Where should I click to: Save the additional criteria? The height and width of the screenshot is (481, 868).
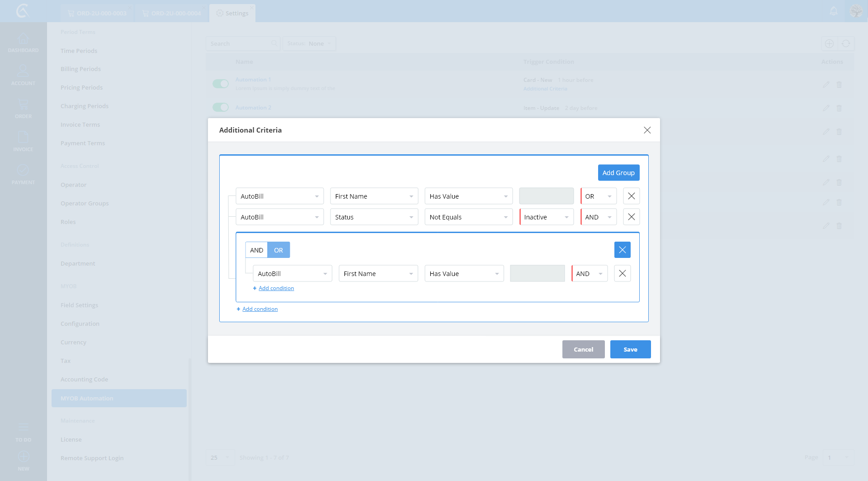click(630, 349)
